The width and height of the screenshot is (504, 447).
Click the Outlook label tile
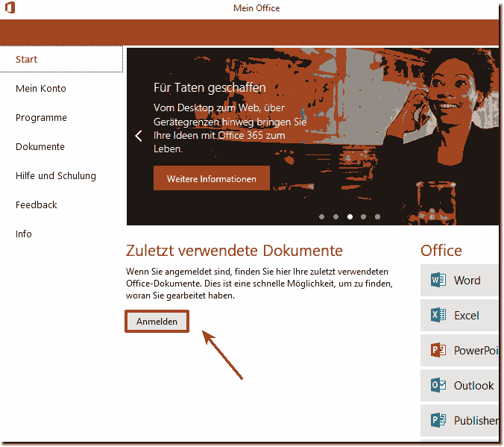point(459,386)
